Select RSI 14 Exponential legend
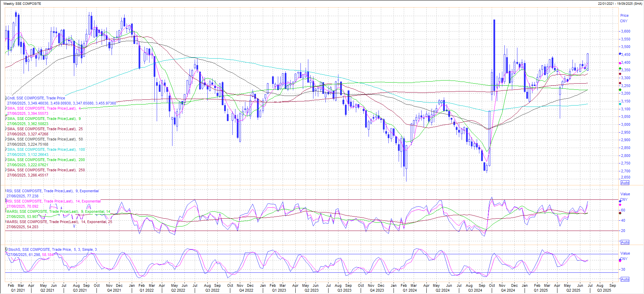644x294 pixels. coord(53,201)
